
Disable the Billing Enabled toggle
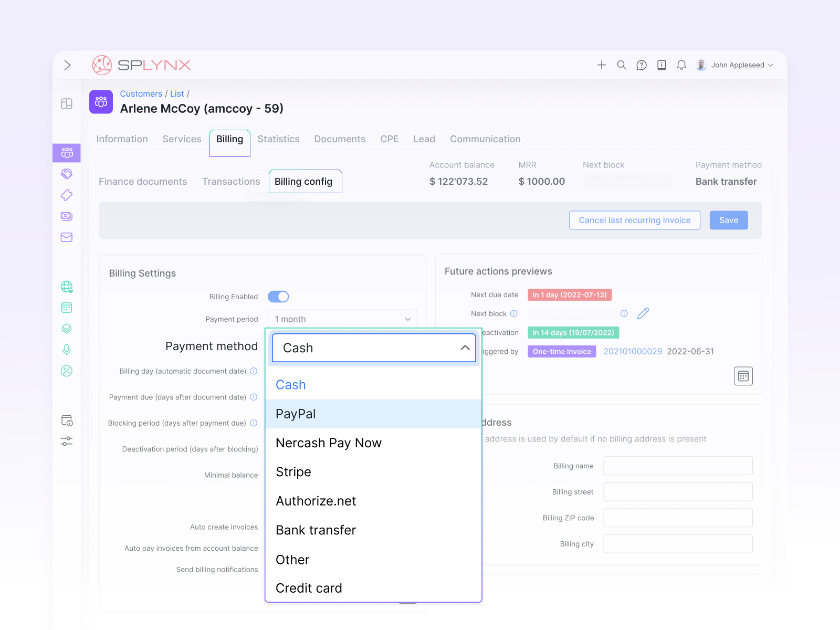coord(278,297)
